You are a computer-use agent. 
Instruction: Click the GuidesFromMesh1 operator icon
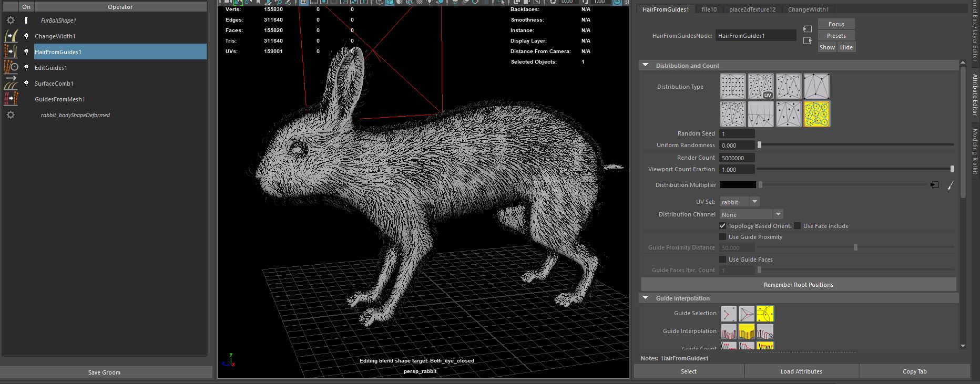[x=11, y=99]
